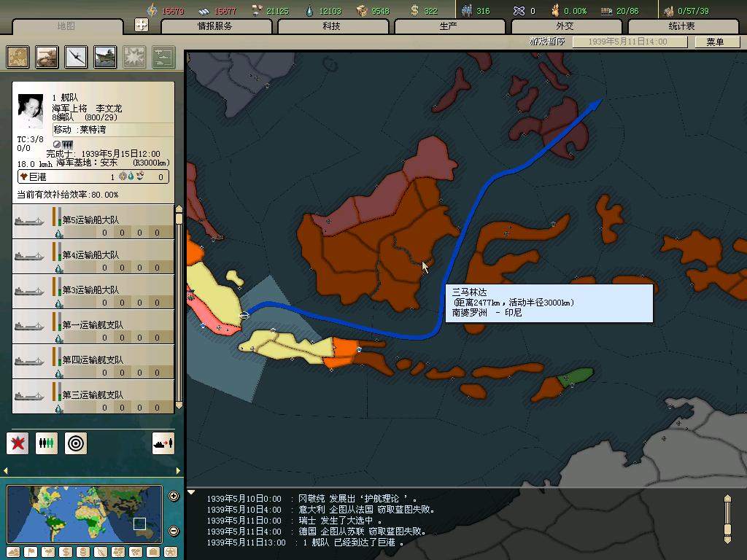The height and width of the screenshot is (560, 747).
Task: Click the right arrow below mission buttons
Action: 179,471
